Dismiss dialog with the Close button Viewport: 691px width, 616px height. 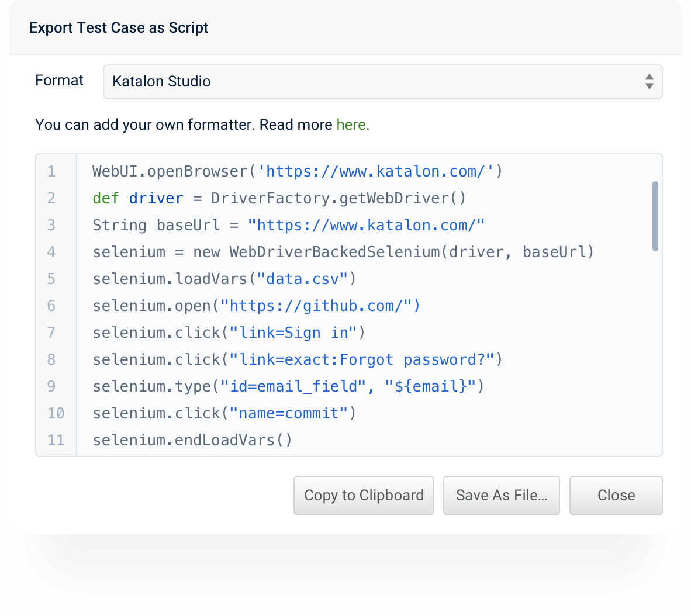tap(616, 495)
